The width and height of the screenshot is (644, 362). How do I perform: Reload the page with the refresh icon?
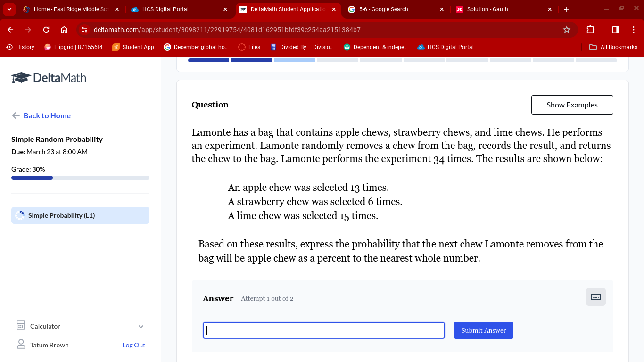tap(46, 30)
